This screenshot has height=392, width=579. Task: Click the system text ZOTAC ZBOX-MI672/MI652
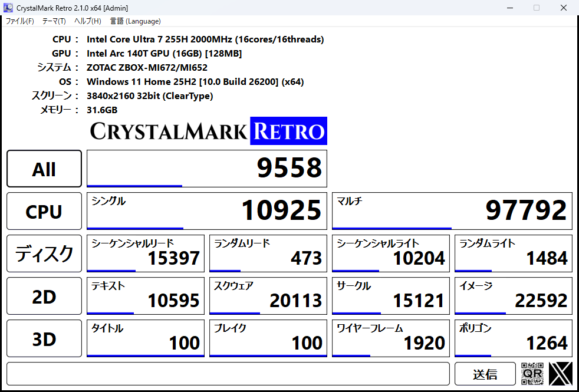click(x=147, y=68)
